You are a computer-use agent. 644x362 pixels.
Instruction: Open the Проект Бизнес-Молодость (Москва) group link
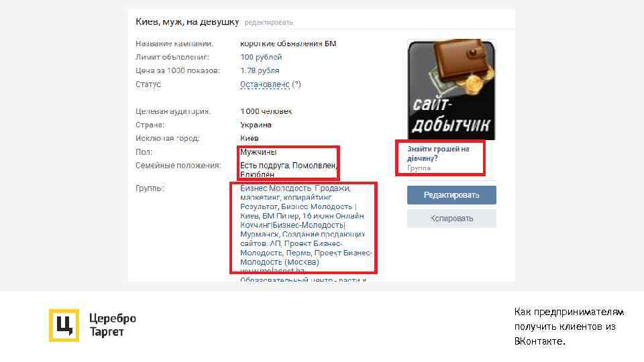(x=306, y=257)
